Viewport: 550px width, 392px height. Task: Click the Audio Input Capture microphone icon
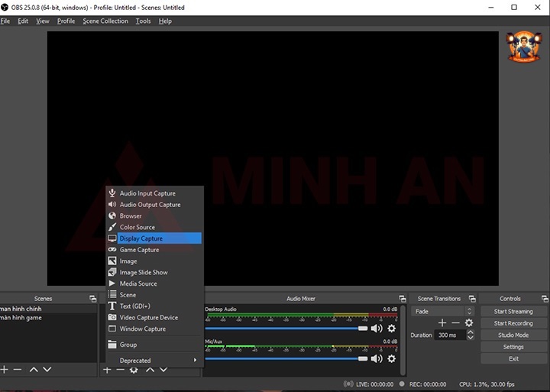112,193
